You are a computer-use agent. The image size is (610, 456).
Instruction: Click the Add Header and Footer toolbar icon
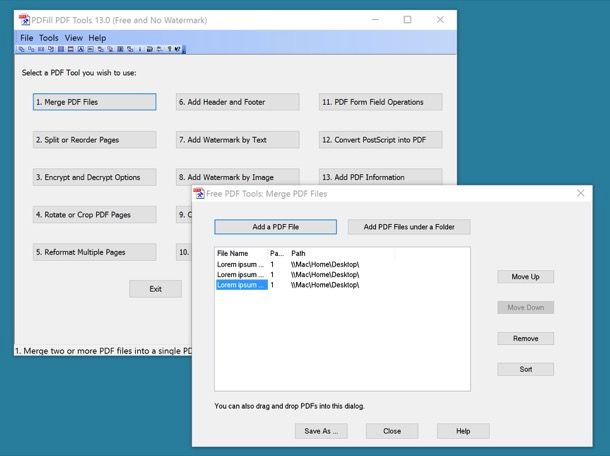[70, 49]
